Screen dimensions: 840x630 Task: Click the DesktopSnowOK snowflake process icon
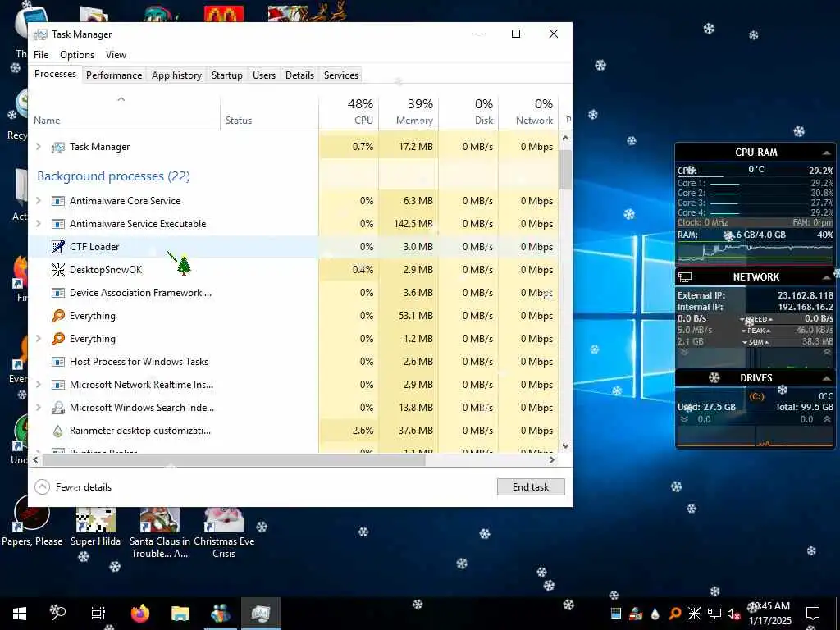(x=58, y=270)
